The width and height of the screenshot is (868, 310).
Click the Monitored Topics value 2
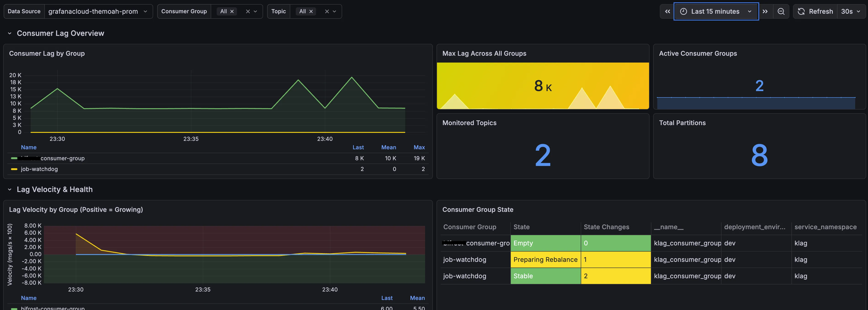click(x=543, y=155)
